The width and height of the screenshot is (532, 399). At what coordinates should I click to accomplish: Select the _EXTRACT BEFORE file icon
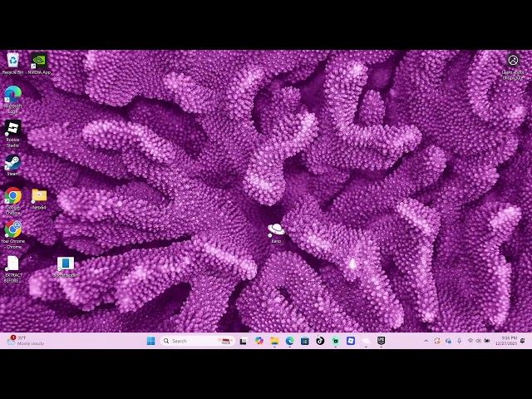(x=13, y=269)
